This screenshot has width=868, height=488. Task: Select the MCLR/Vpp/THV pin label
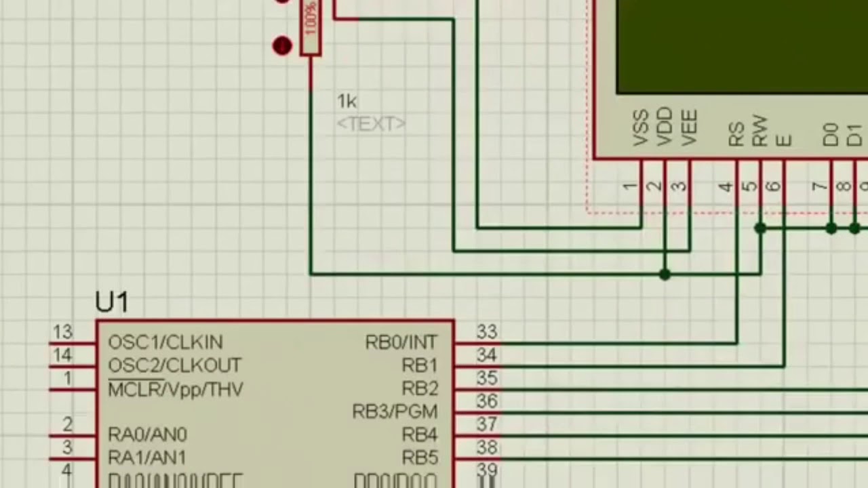(x=176, y=389)
